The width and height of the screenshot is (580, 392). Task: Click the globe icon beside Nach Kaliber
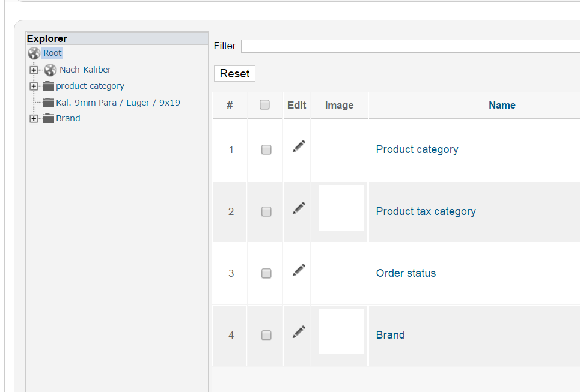[x=50, y=70]
